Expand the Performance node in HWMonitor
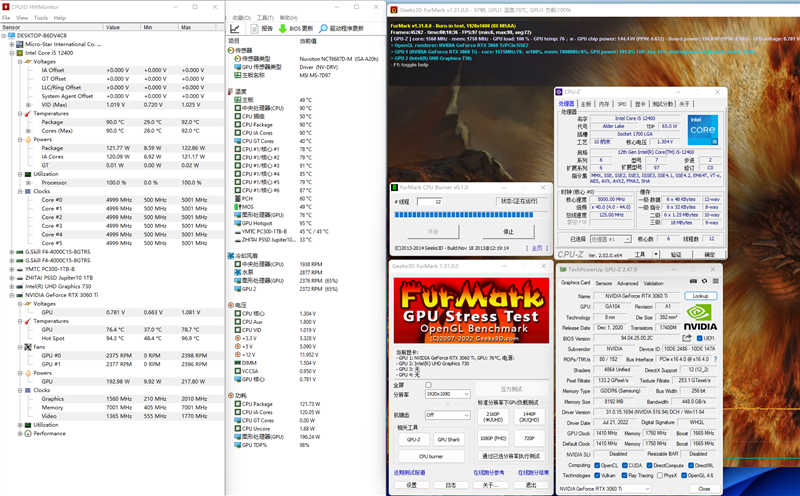Image resolution: width=800 pixels, height=496 pixels. [20, 433]
